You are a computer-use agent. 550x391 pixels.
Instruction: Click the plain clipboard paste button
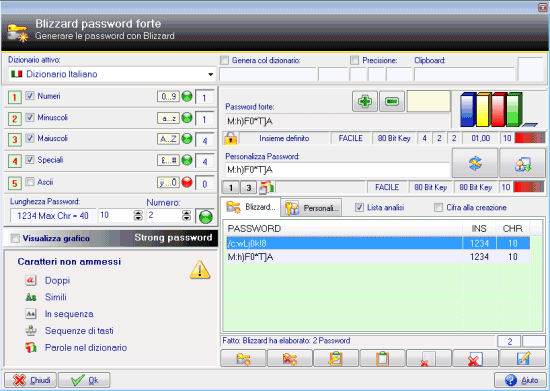382,358
